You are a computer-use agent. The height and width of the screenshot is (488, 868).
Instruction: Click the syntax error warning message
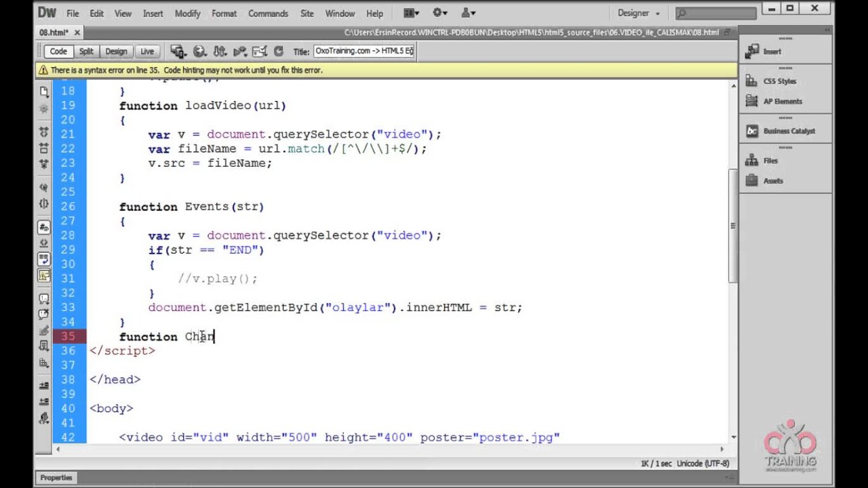pos(186,70)
